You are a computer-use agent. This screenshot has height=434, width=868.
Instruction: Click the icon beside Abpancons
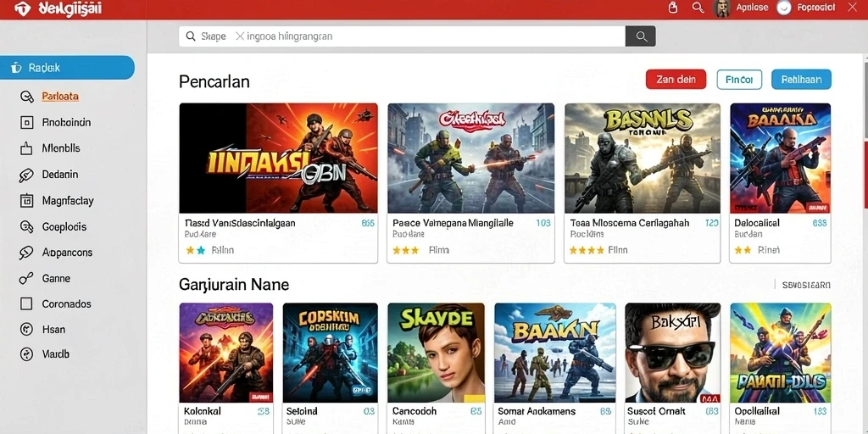coord(26,253)
